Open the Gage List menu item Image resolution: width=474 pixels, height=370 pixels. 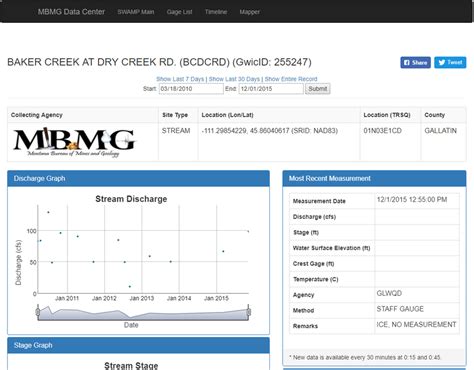tap(179, 12)
